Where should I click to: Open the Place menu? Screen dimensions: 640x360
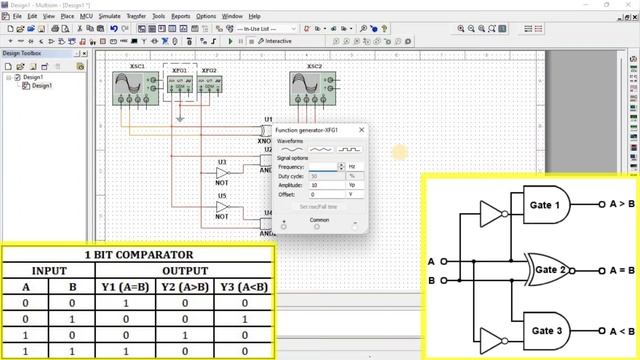tap(67, 16)
